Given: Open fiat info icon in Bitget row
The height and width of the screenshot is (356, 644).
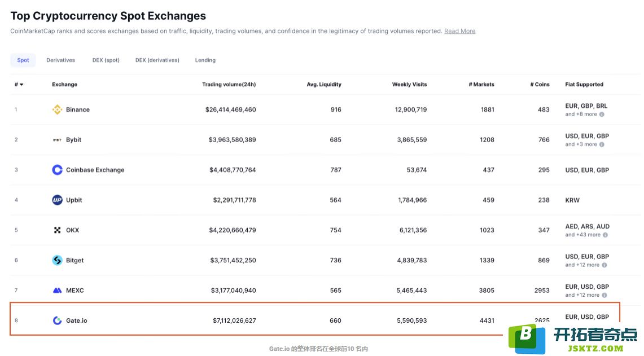Looking at the screenshot, I should pos(604,265).
